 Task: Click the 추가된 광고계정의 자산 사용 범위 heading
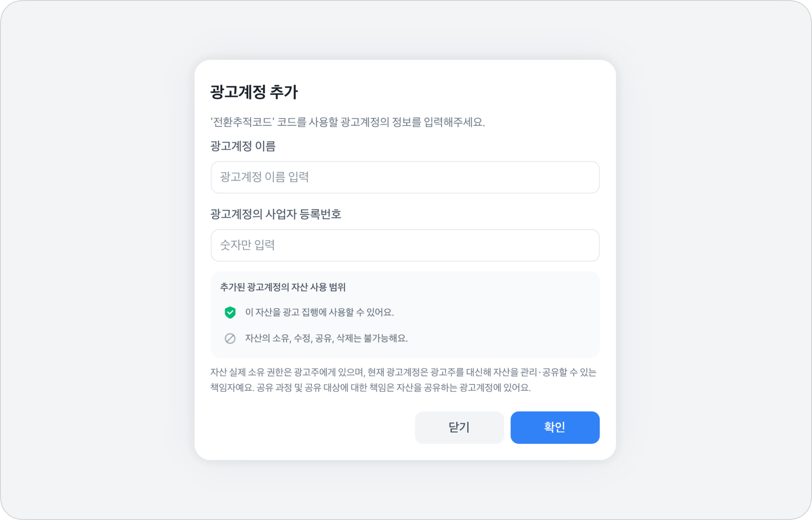pyautogui.click(x=282, y=287)
